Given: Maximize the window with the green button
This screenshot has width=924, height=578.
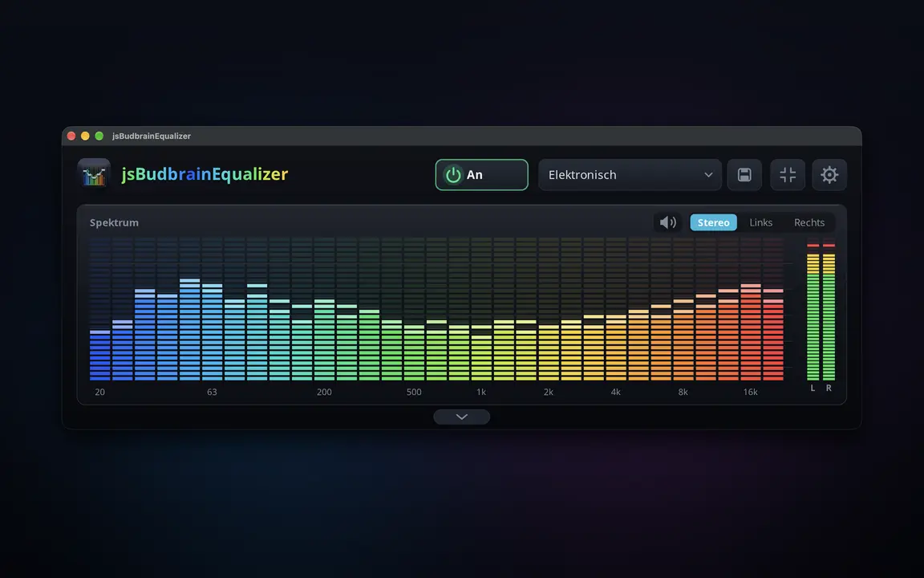Looking at the screenshot, I should [x=99, y=136].
